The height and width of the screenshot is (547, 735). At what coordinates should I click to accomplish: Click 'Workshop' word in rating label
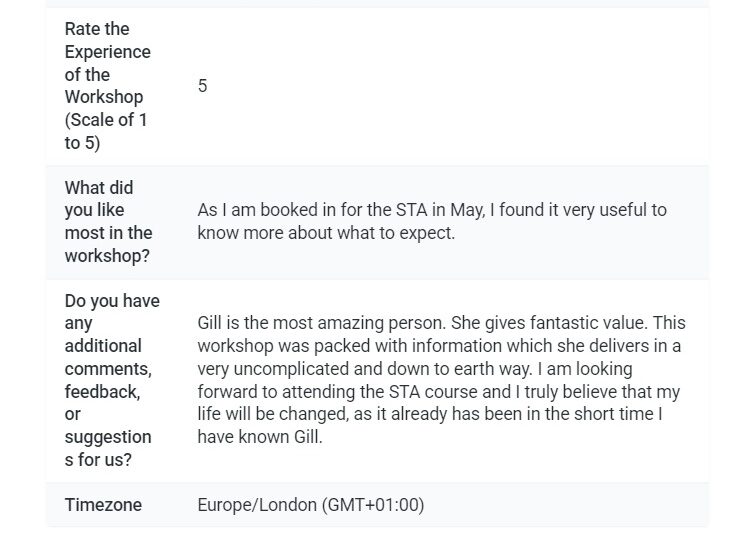[x=104, y=97]
